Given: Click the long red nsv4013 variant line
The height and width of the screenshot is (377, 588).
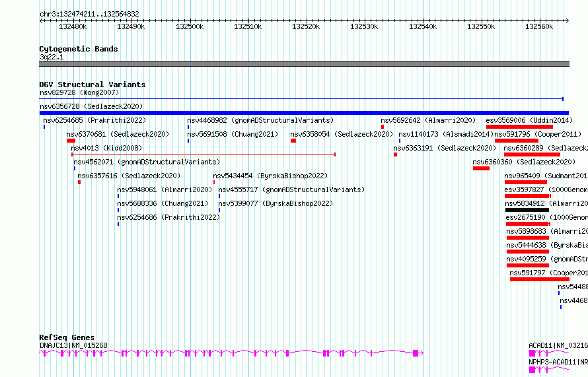Looking at the screenshot, I should [203, 154].
